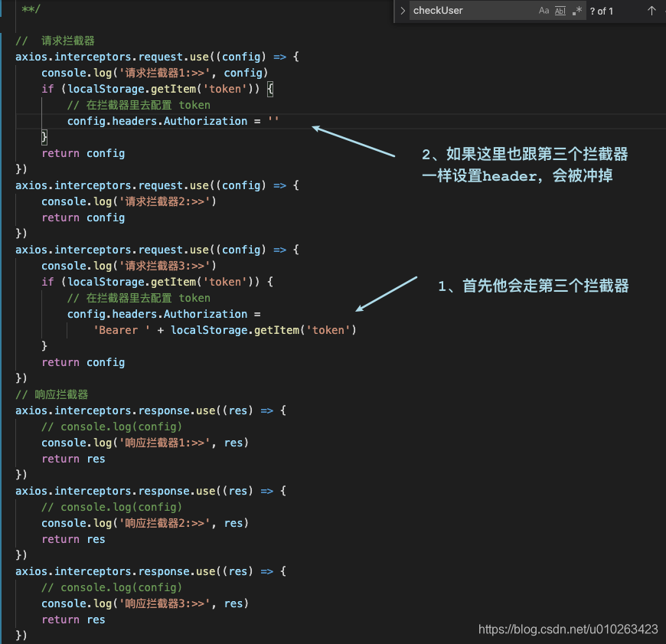Click the console.log '请求拦截器2:>>' line
Screen dimensions: 666x644
(129, 201)
